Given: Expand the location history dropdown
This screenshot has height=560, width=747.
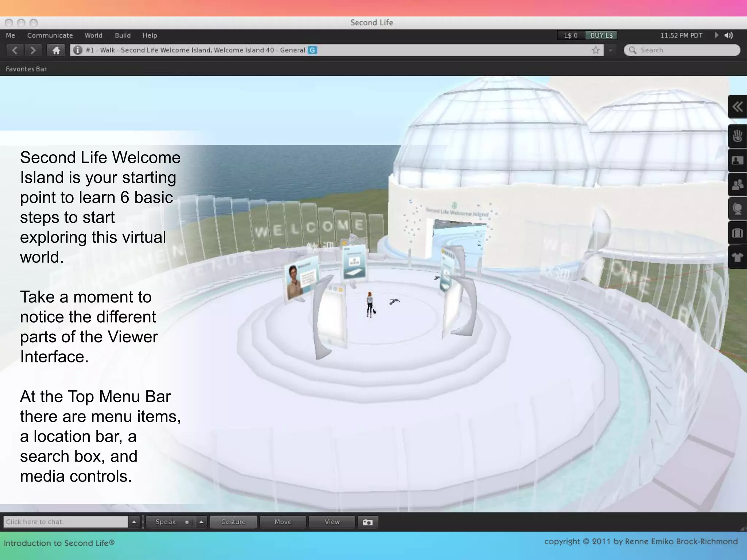Looking at the screenshot, I should click(610, 50).
